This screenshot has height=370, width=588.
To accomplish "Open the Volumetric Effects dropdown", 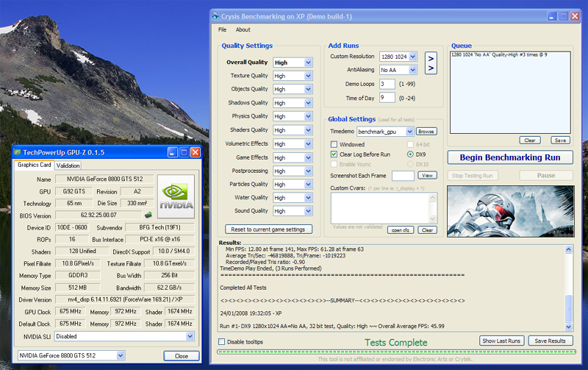I will point(308,143).
